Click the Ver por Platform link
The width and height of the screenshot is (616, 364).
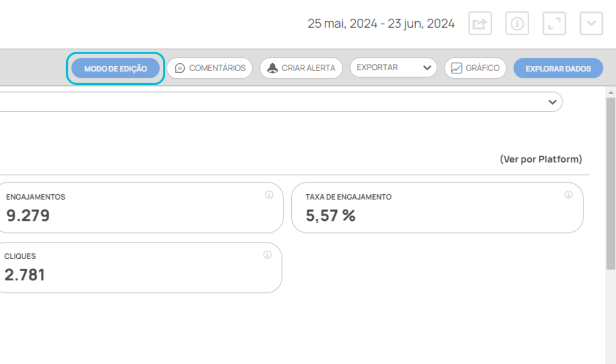pos(541,159)
